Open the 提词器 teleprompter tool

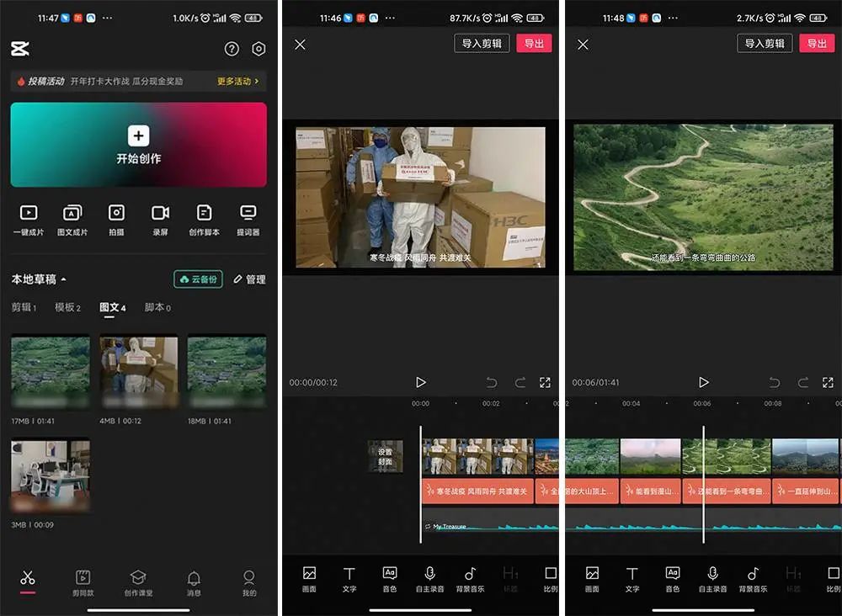point(248,220)
